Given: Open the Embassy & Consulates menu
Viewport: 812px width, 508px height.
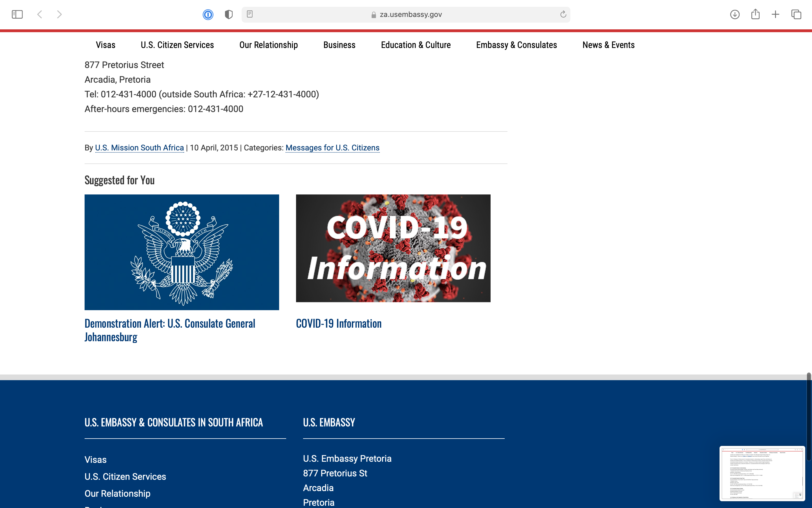Looking at the screenshot, I should (x=517, y=45).
